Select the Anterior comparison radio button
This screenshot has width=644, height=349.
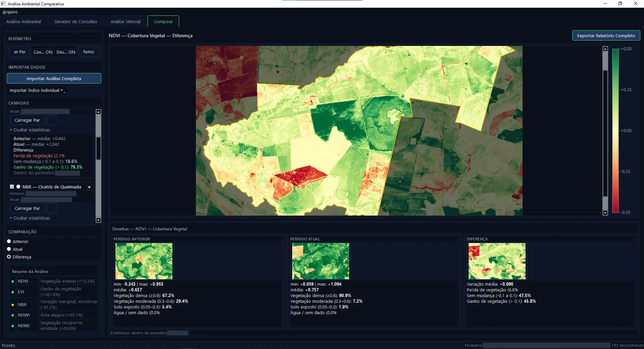9,241
